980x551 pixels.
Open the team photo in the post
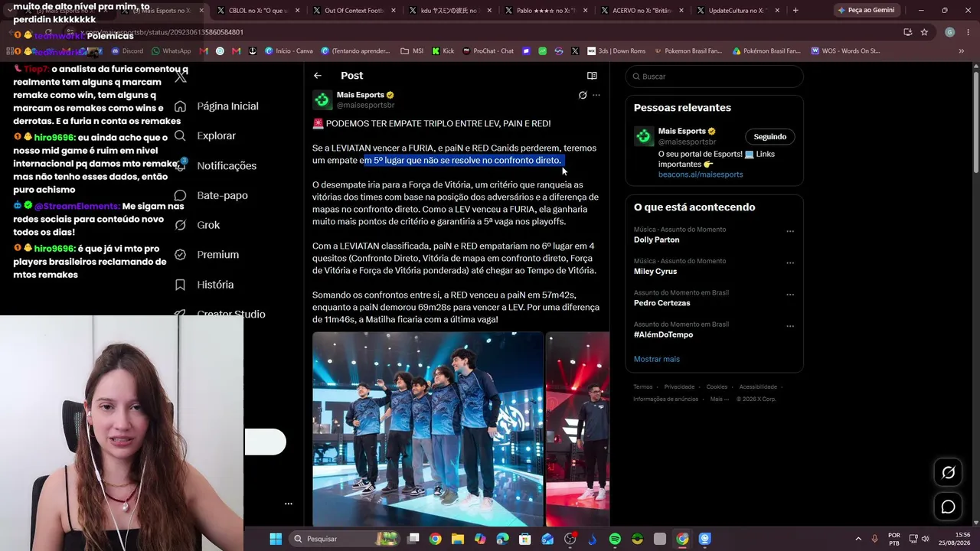[x=428, y=429]
